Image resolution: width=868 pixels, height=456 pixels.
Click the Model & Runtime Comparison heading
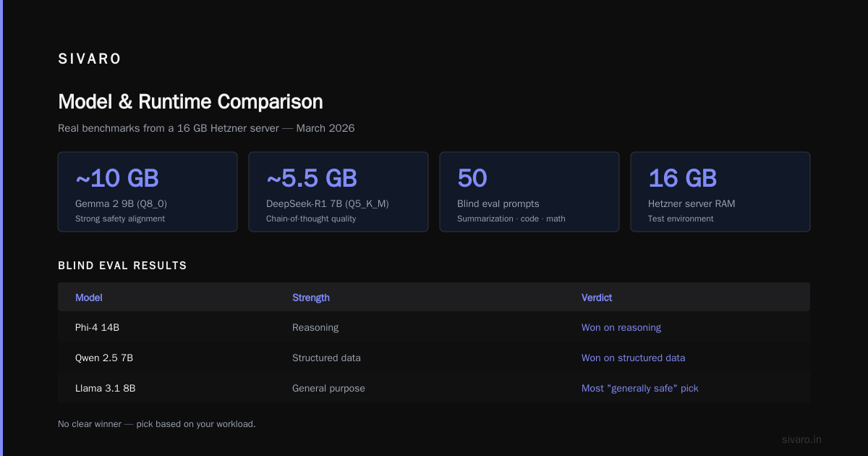[190, 101]
